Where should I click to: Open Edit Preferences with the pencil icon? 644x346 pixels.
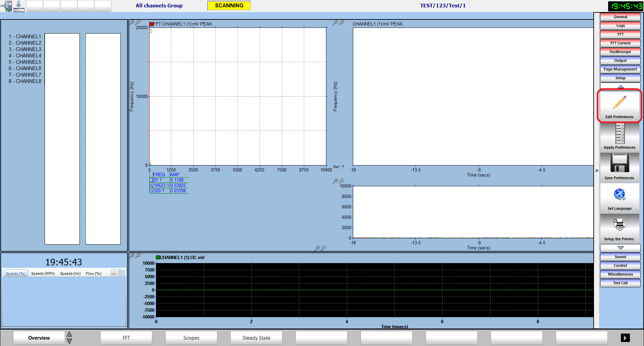click(620, 106)
